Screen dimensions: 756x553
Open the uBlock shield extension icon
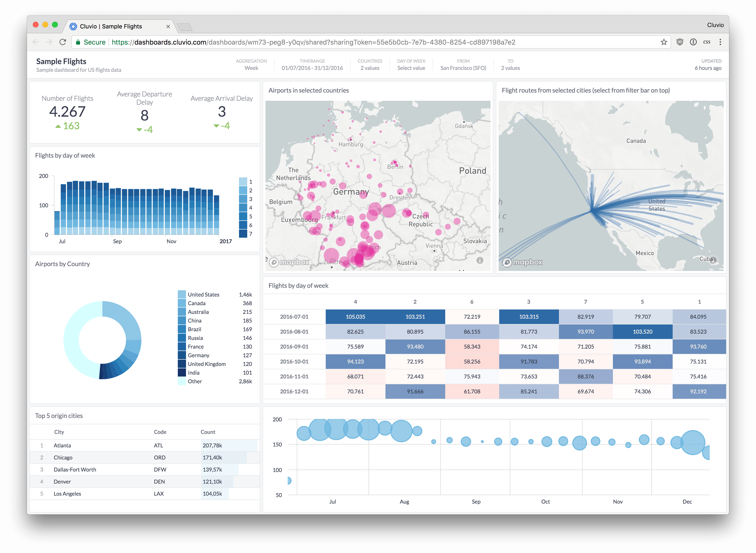[680, 42]
